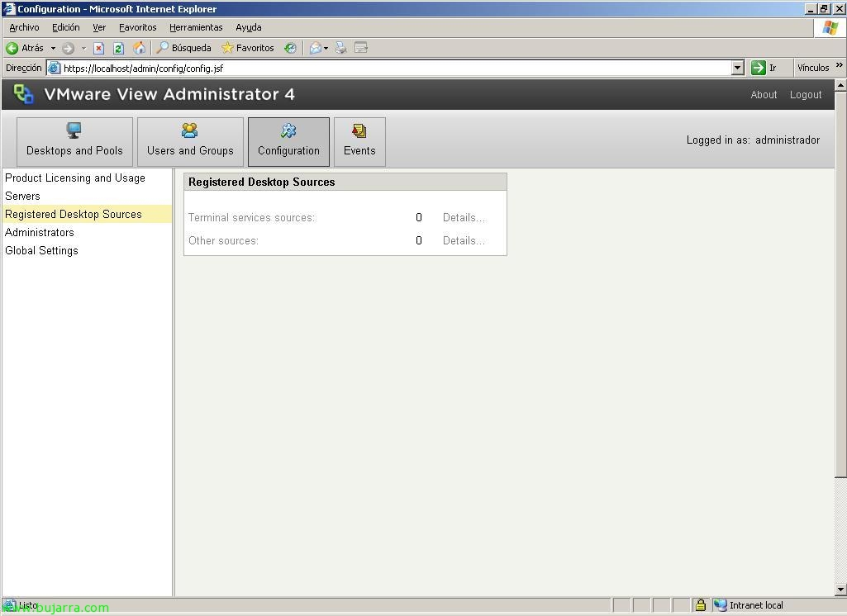Click the Logout link
Viewport: 847px width, 616px height.
point(806,94)
